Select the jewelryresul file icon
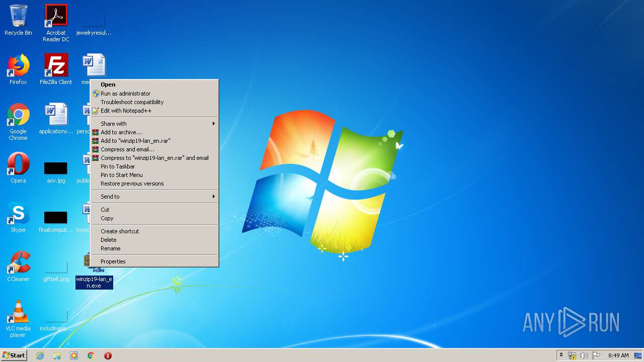Viewport: 644px width, 362px height. (x=94, y=24)
